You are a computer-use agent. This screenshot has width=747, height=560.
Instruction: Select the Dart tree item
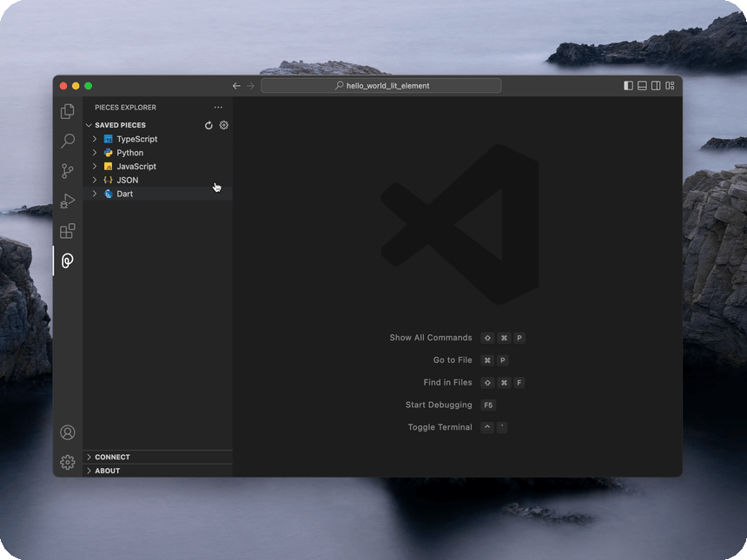[x=125, y=194]
